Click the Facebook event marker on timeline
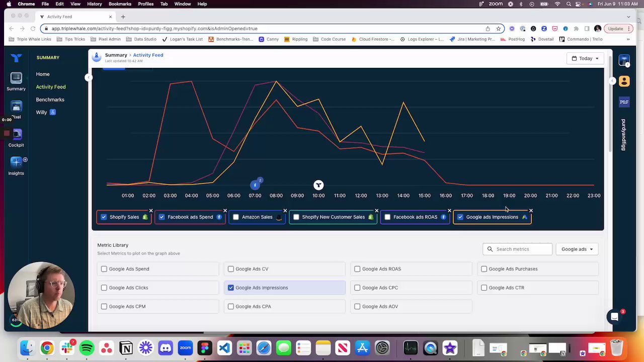The height and width of the screenshot is (362, 644). tap(255, 185)
